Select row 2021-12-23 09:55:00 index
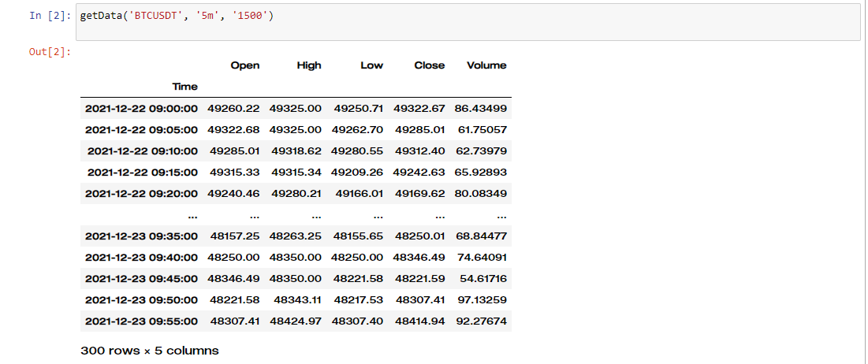868x364 pixels. tap(141, 321)
